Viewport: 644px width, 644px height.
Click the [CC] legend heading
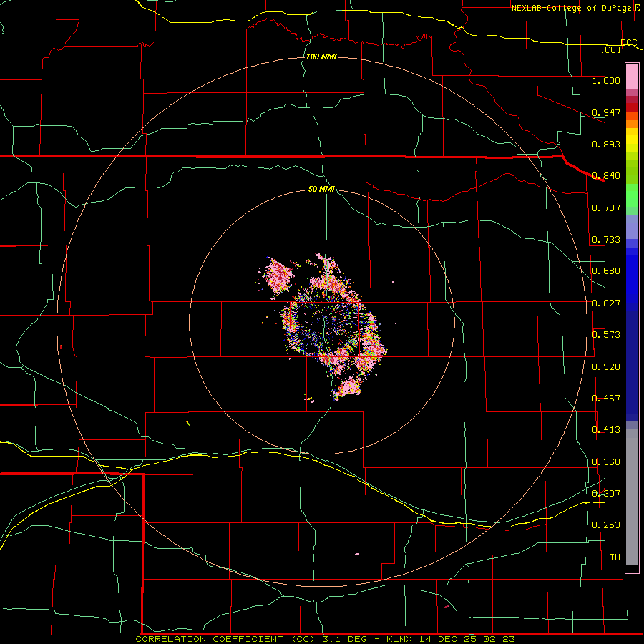tap(611, 49)
